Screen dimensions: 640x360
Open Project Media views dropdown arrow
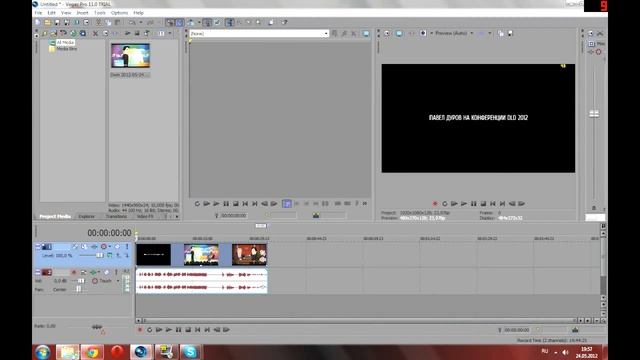(170, 33)
